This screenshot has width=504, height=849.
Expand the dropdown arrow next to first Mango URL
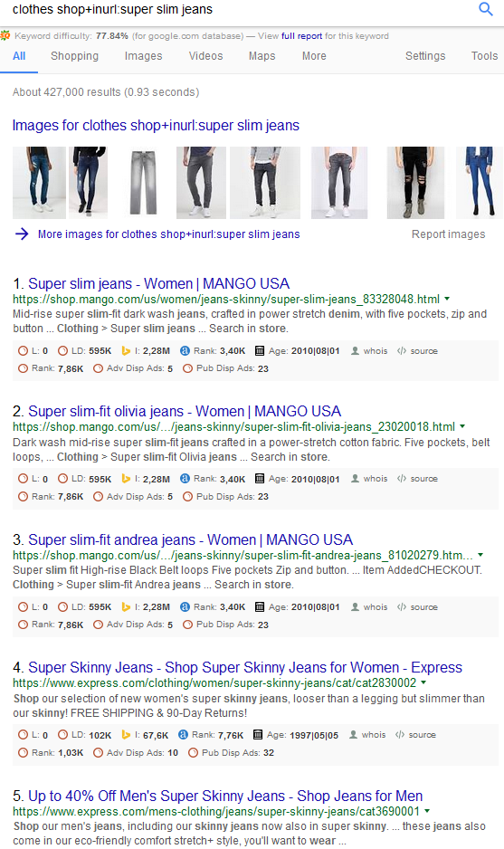click(x=447, y=299)
